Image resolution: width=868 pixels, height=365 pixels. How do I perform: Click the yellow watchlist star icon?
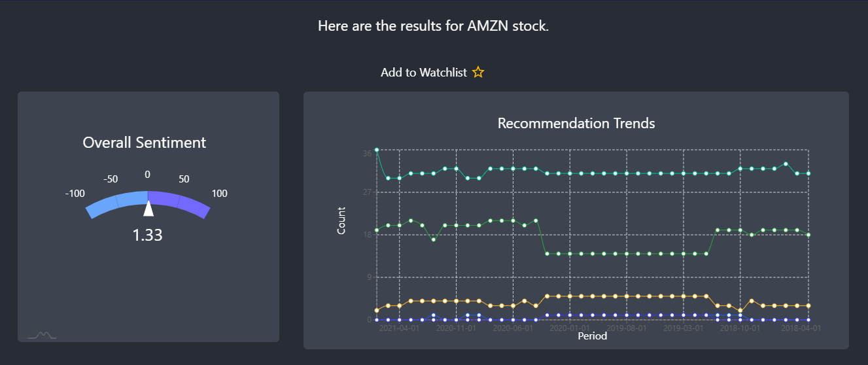pyautogui.click(x=478, y=72)
